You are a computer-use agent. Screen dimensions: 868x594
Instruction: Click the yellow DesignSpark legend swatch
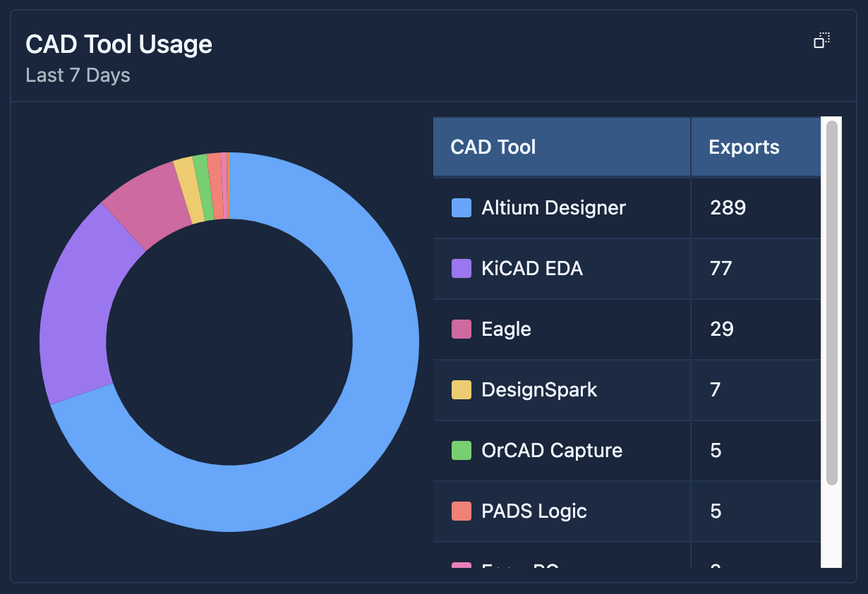pyautogui.click(x=462, y=390)
